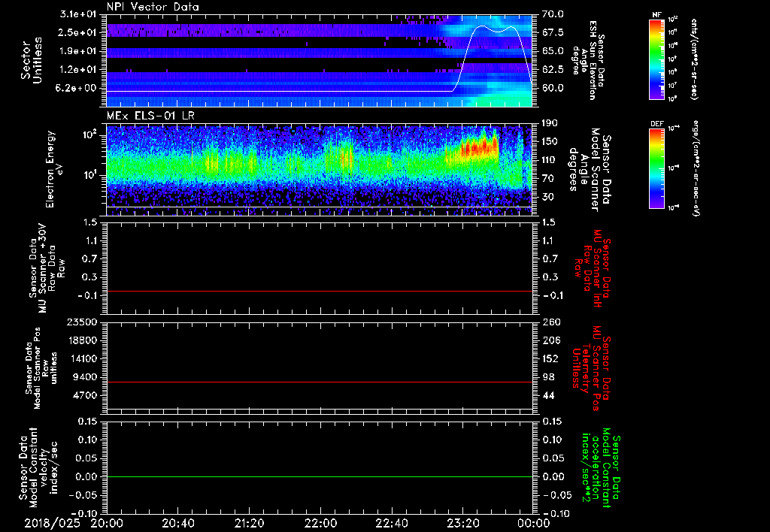The image size is (770, 532).
Task: Click the DEF color scale bar
Action: (x=655, y=167)
